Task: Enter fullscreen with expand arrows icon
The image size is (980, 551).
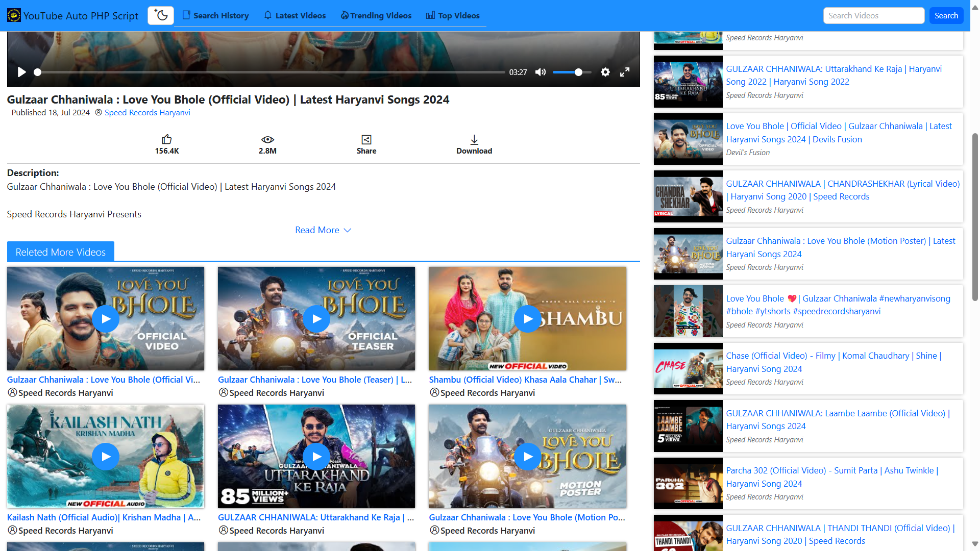Action: pos(625,72)
